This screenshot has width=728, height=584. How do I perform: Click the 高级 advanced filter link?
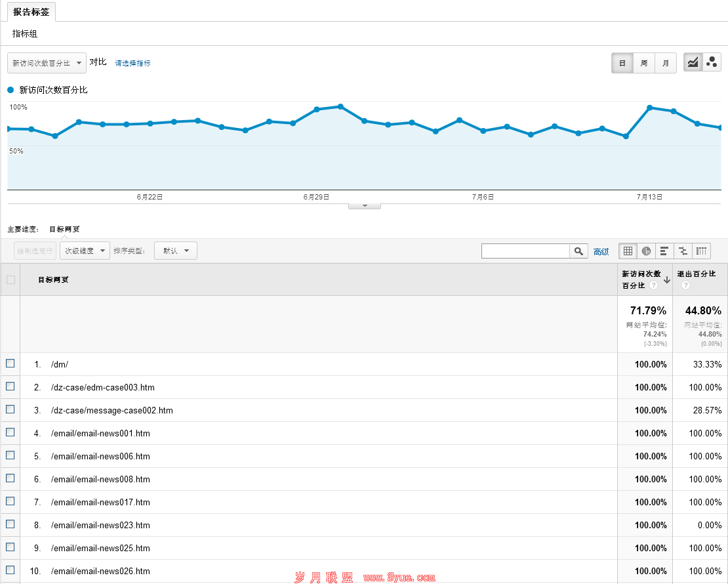[x=601, y=251]
